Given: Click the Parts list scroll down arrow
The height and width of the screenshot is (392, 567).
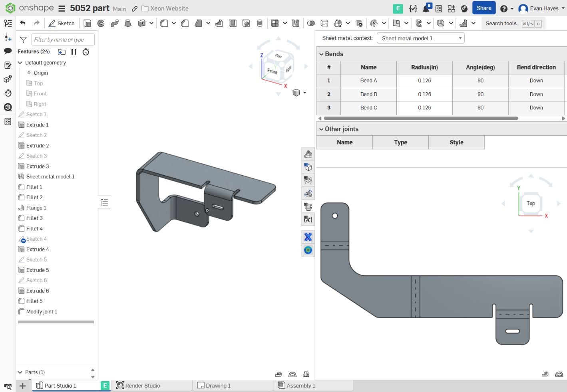Looking at the screenshot, I should [93, 377].
